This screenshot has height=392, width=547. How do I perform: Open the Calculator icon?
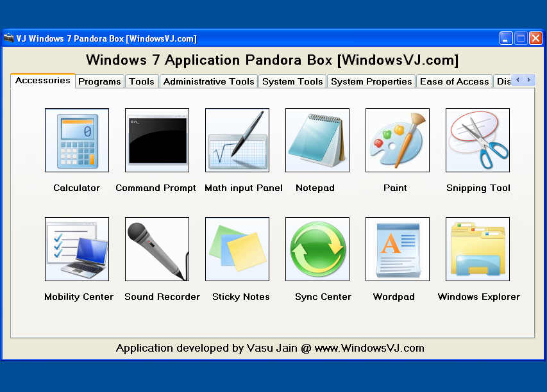coord(77,140)
